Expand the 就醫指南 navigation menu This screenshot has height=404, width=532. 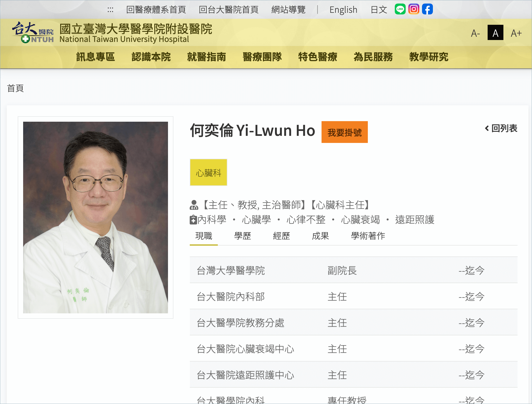[207, 57]
